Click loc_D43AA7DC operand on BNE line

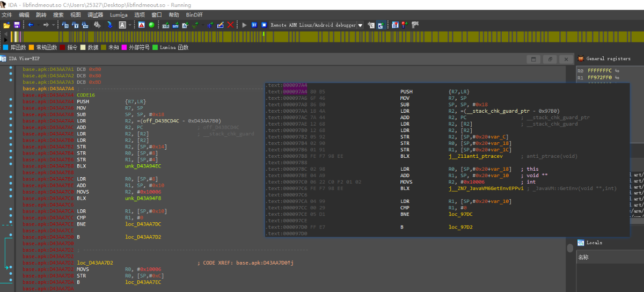[142, 224]
